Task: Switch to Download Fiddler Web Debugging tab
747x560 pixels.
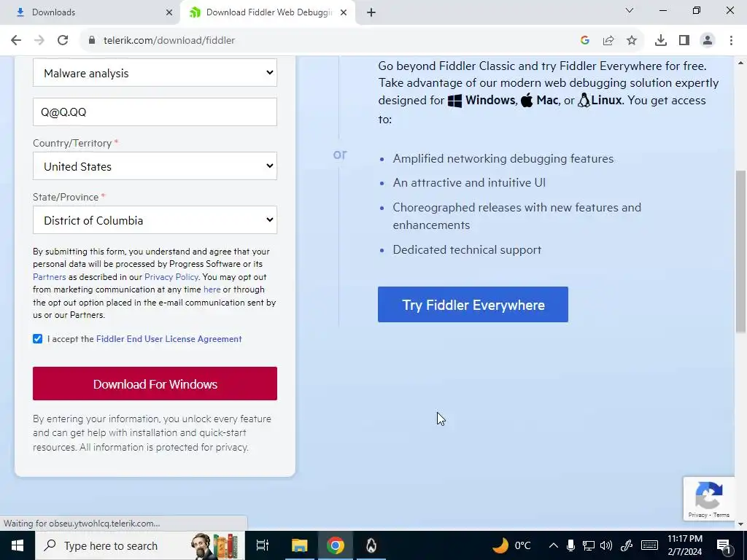Action: click(x=268, y=12)
